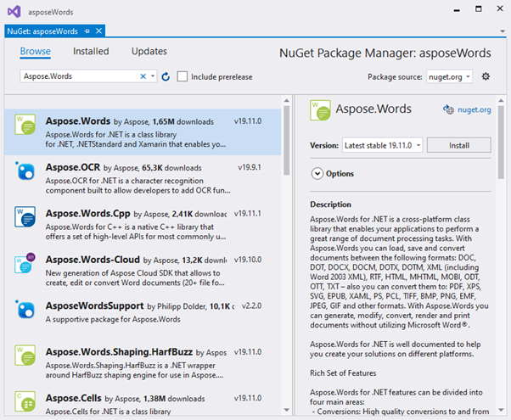Maximize the asposeWords window

478,8
